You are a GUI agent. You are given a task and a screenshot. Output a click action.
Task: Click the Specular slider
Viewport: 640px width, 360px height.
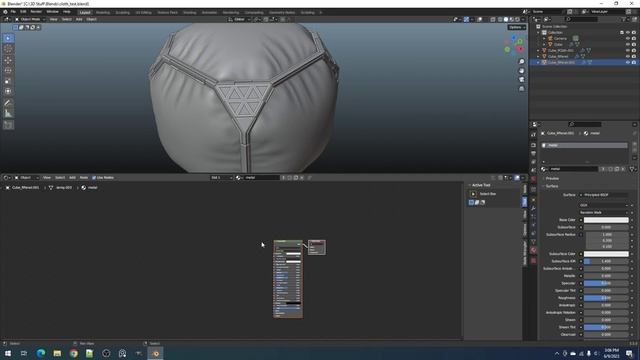606,283
